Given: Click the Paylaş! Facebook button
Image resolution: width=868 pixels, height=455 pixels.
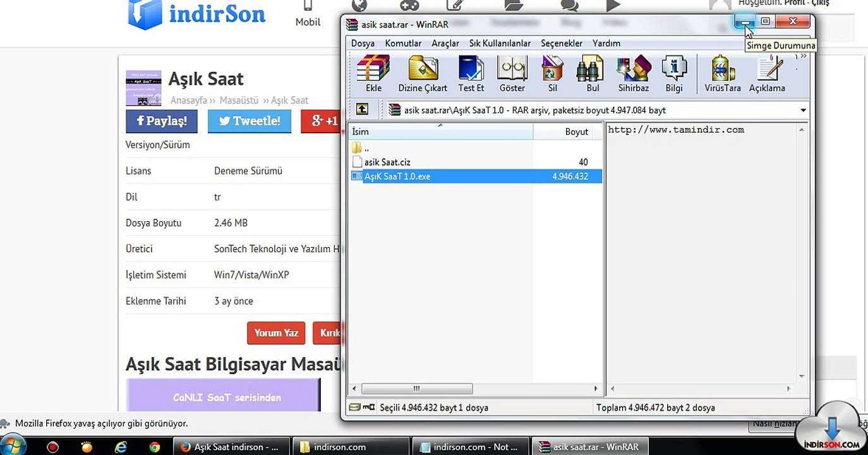Looking at the screenshot, I should pyautogui.click(x=162, y=121).
